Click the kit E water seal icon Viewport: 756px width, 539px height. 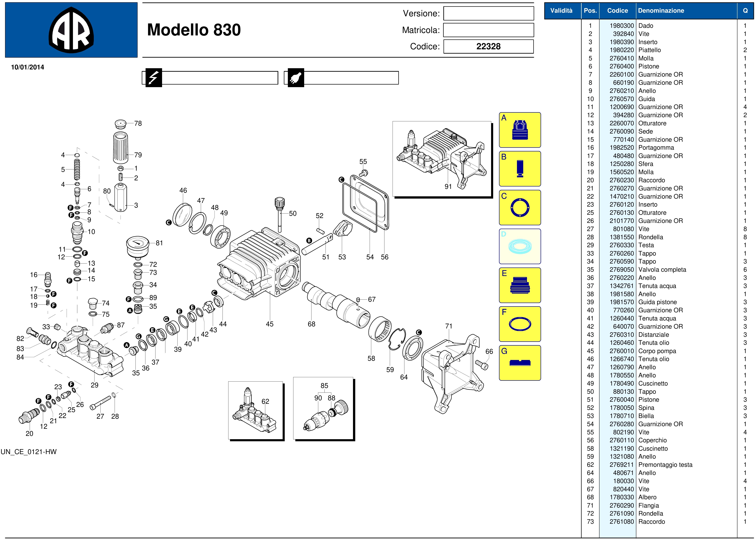tap(520, 285)
